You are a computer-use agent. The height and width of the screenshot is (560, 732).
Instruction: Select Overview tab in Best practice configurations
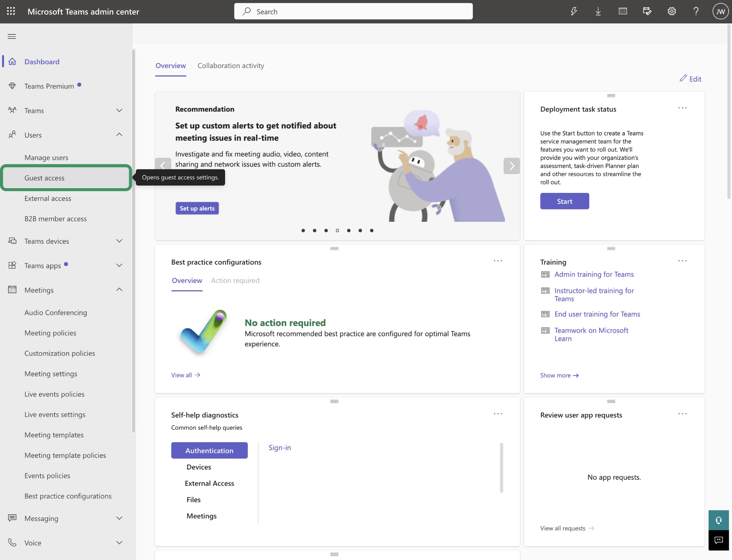[x=187, y=280]
